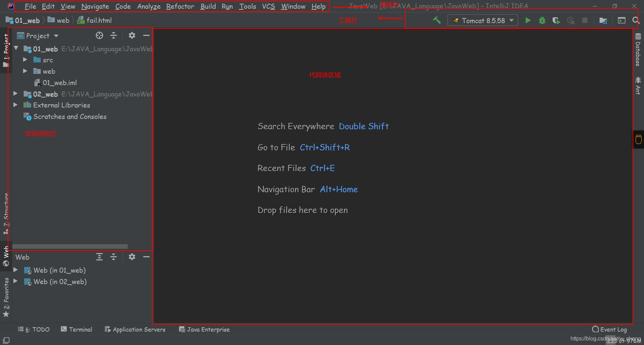This screenshot has height=345, width=644.
Task: Click the Project panel horizontal scrollbar
Action: tap(70, 247)
